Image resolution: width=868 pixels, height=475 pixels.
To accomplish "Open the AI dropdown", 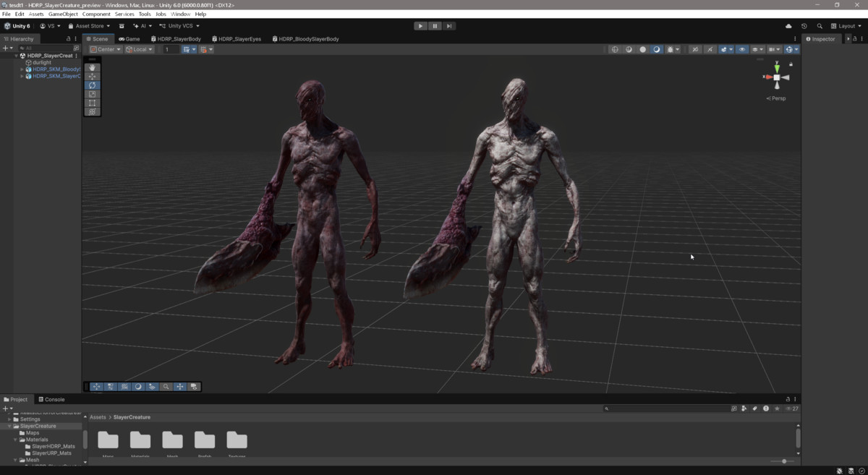I will tap(142, 26).
